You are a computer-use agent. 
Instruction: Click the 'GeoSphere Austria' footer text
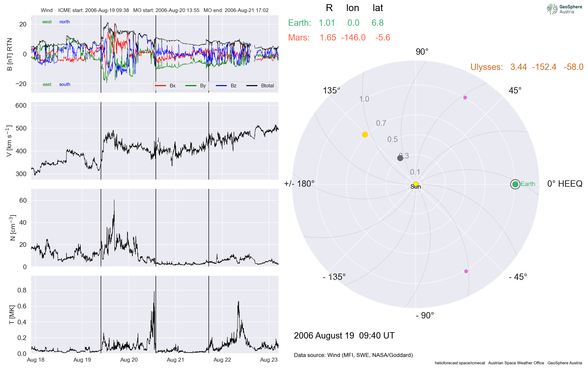[x=565, y=363]
